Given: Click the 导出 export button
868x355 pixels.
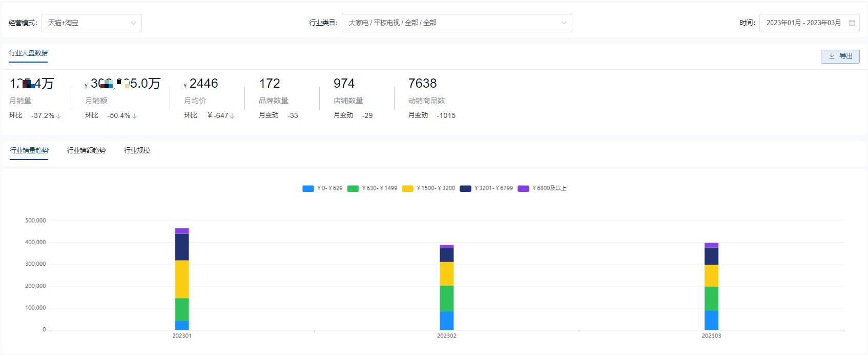Looking at the screenshot, I should (840, 56).
